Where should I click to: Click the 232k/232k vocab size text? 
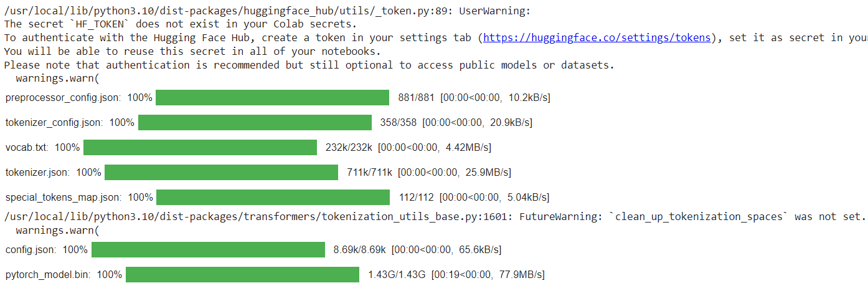click(349, 148)
